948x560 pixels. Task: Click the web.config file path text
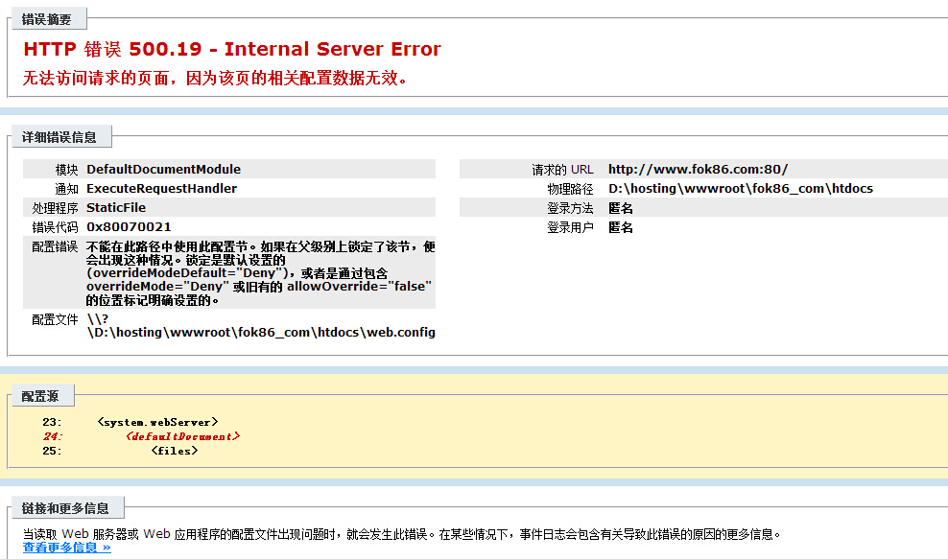click(x=260, y=332)
